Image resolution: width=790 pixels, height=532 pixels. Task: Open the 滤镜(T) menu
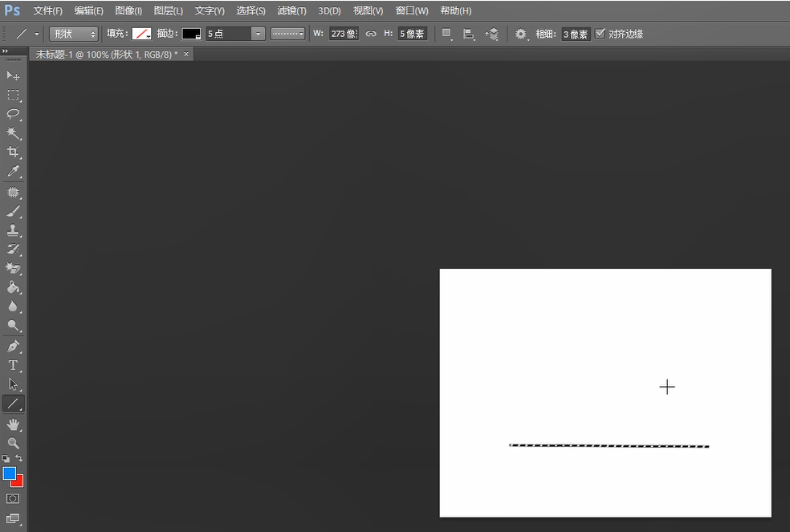point(291,10)
